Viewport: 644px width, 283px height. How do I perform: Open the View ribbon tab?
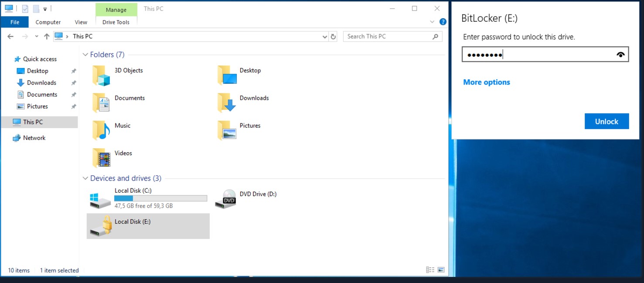81,22
